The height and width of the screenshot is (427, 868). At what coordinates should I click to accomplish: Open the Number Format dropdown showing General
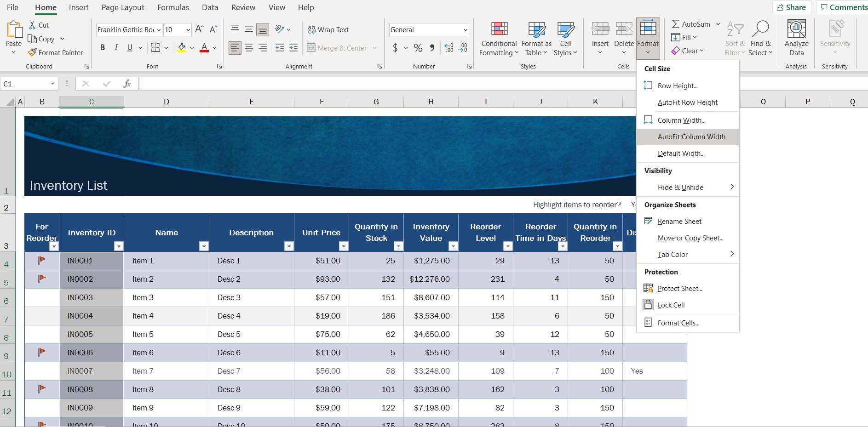[x=465, y=30]
